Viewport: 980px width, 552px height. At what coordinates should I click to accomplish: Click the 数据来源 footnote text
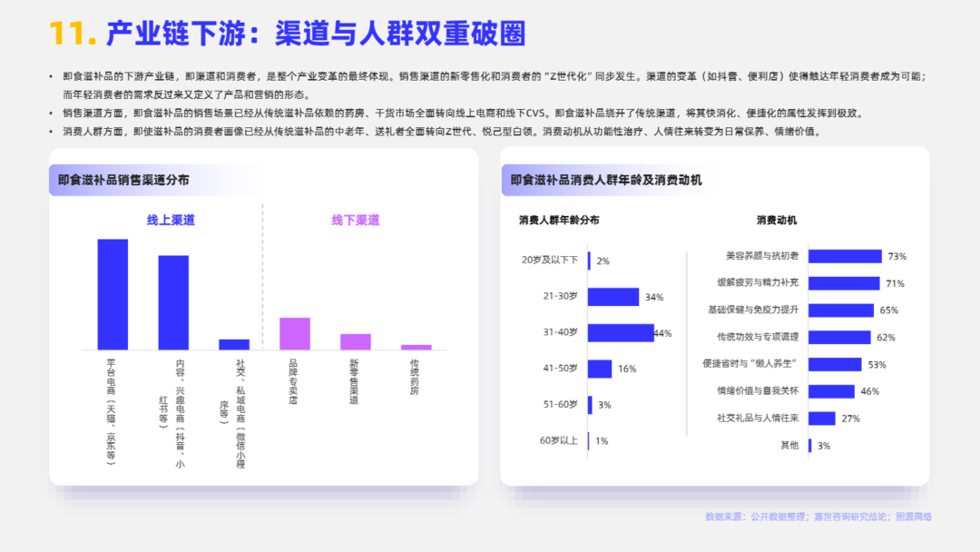coord(818,517)
